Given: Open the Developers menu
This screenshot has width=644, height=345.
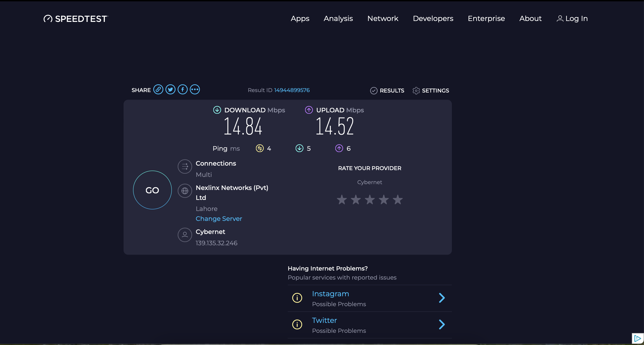Looking at the screenshot, I should [433, 19].
